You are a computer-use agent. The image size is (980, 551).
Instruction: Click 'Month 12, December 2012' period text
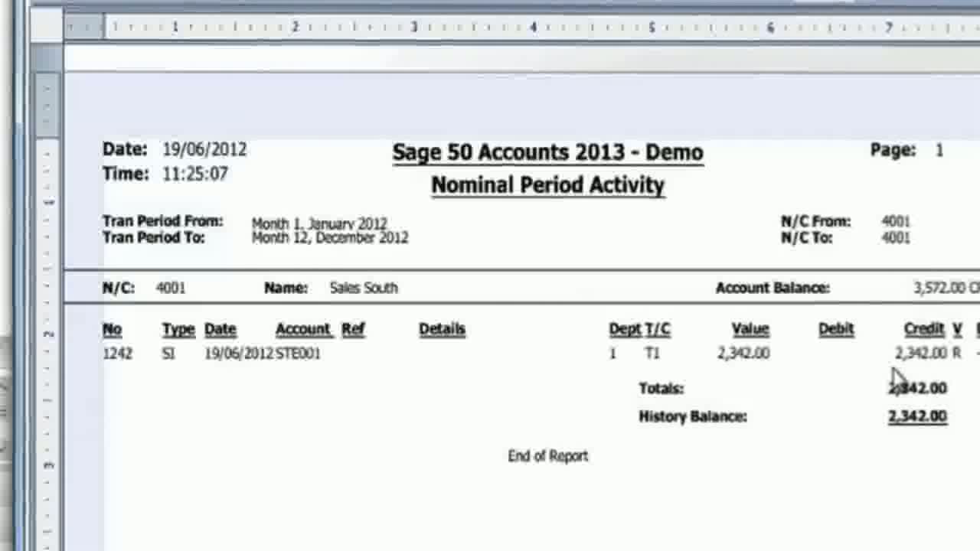[330, 238]
